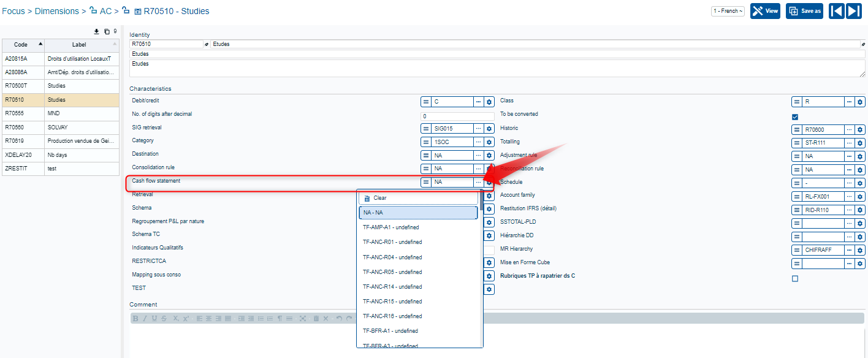This screenshot has height=358, width=868.
Task: Click the Underline icon in the Comment toolbar
Action: pyautogui.click(x=154, y=319)
